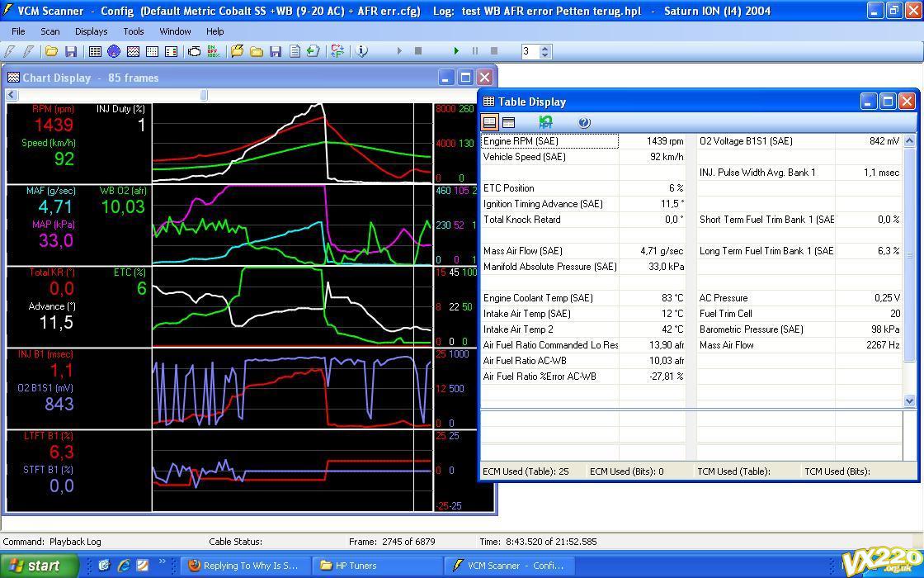Select the Vehicle Speed (SAE) row

click(583, 157)
